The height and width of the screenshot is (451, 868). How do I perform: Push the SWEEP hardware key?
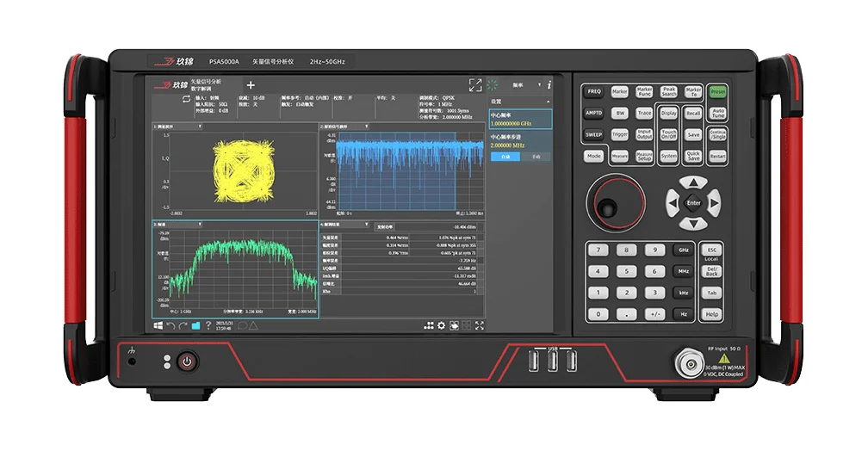click(594, 134)
